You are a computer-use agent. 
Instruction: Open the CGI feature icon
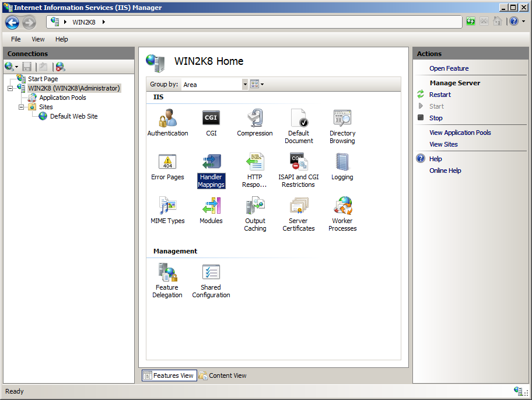pyautogui.click(x=211, y=119)
